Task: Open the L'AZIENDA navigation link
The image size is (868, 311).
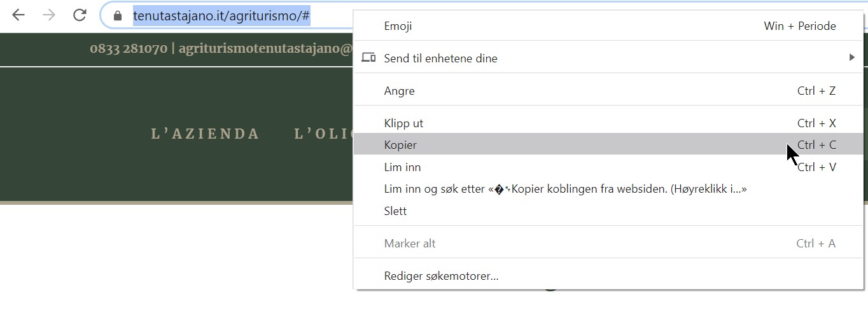Action: pyautogui.click(x=205, y=134)
